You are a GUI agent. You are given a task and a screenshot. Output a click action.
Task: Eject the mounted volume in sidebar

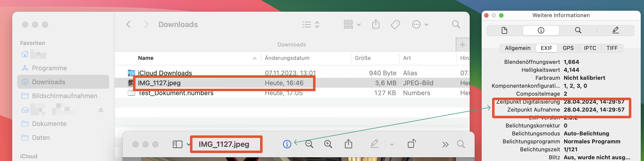pyautogui.click(x=101, y=110)
